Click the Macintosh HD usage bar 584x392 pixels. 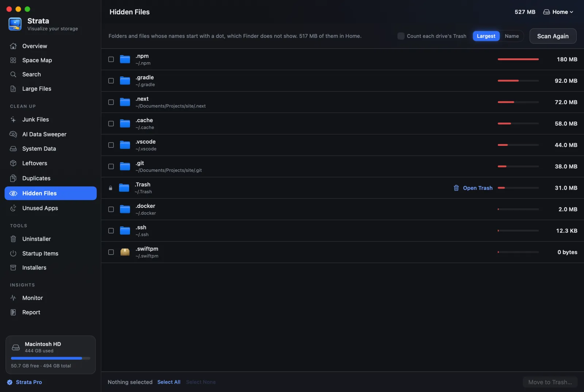pos(50,358)
